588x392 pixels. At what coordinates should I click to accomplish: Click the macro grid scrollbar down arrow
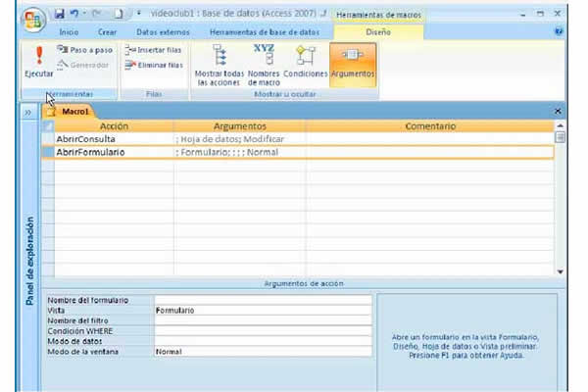[560, 270]
